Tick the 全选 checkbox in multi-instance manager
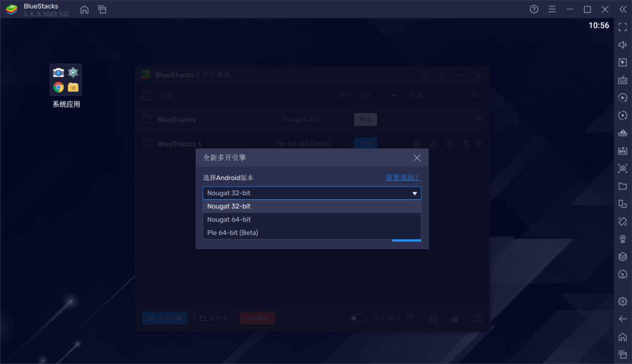This screenshot has height=364, width=632. (146, 96)
